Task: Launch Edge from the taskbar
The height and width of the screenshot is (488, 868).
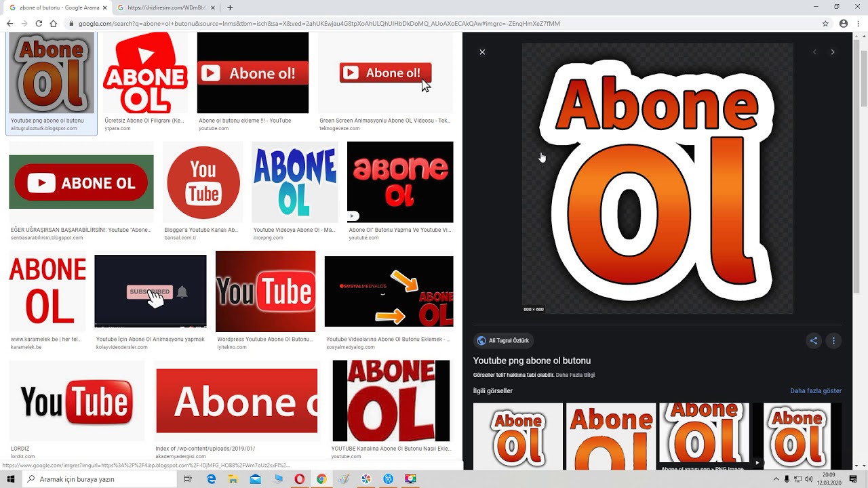Action: (x=212, y=479)
